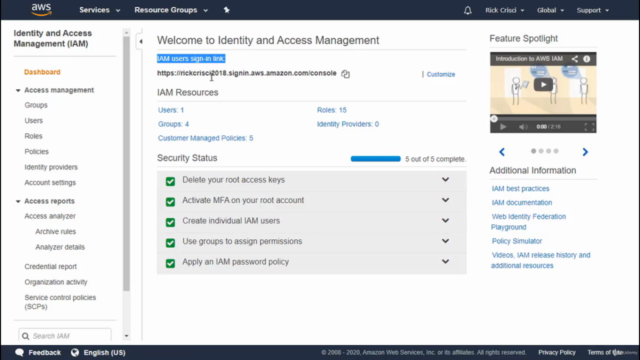Click the Security Status progress bar
Screen dimensions: 640x360
pos(376,159)
